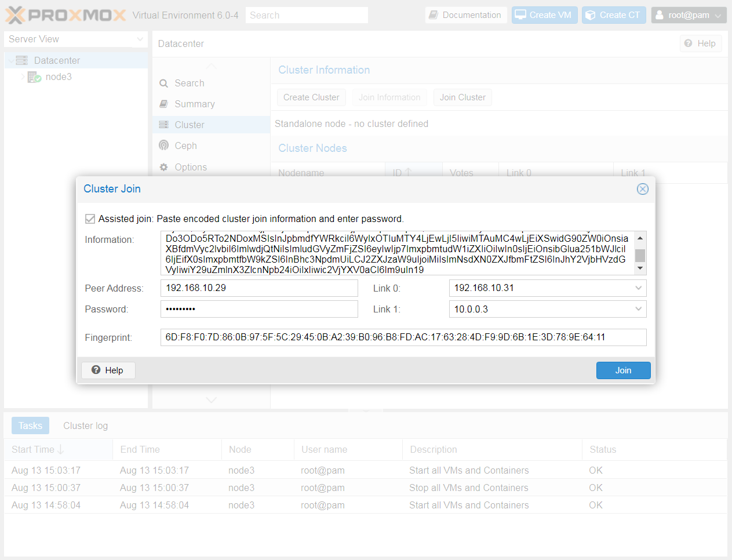The image size is (732, 560).
Task: Close the Cluster Join dialog
Action: (642, 189)
